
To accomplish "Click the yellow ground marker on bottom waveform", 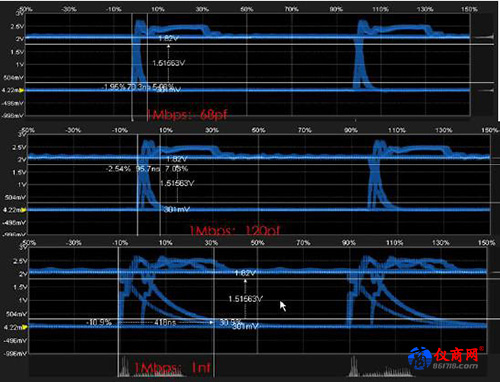I will (24, 327).
